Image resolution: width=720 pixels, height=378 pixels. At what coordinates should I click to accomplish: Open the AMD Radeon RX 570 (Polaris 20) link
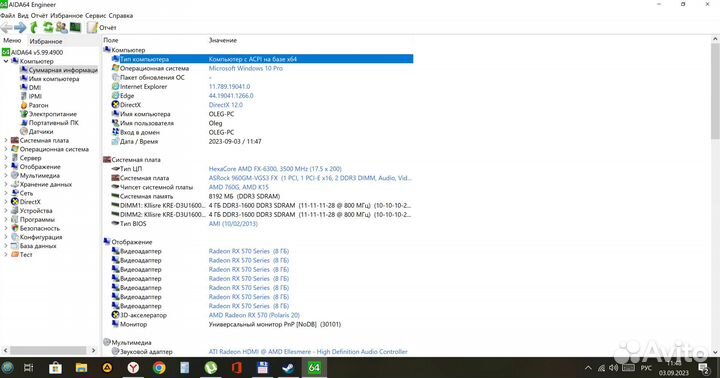254,315
